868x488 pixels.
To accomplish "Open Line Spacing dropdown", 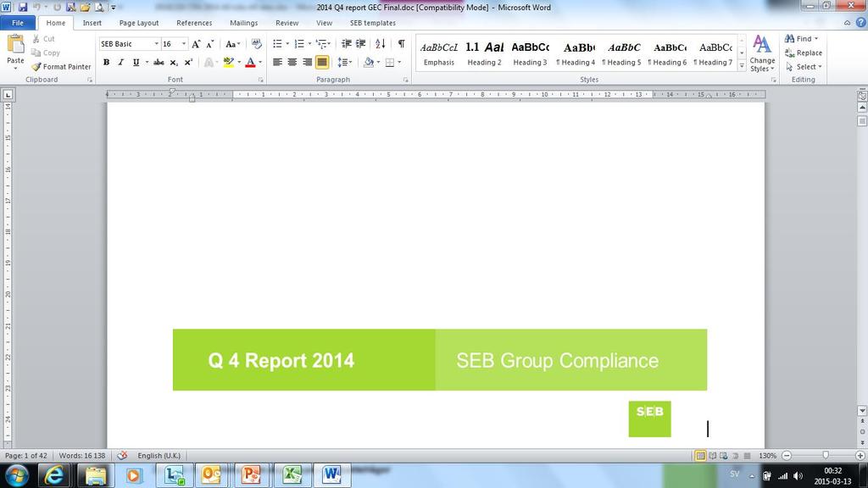I will (x=346, y=63).
